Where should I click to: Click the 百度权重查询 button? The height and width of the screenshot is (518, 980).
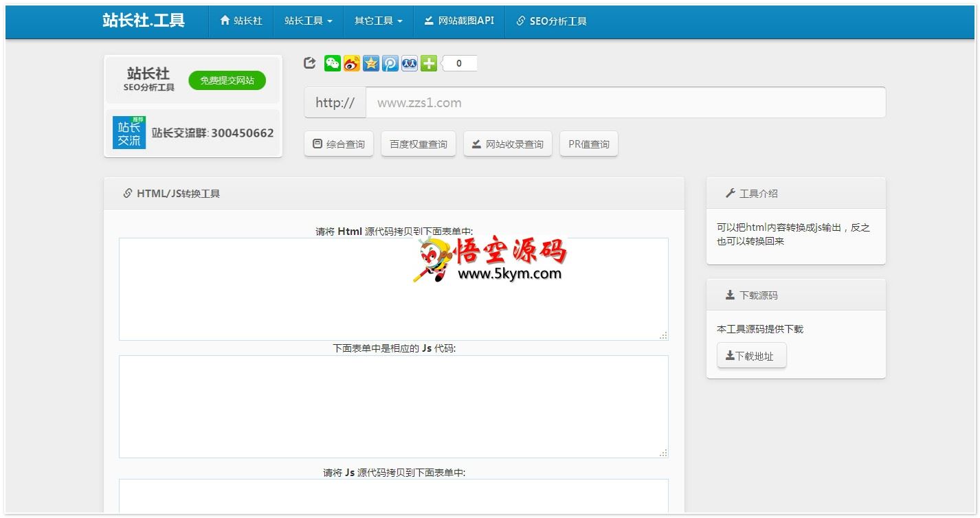419,144
